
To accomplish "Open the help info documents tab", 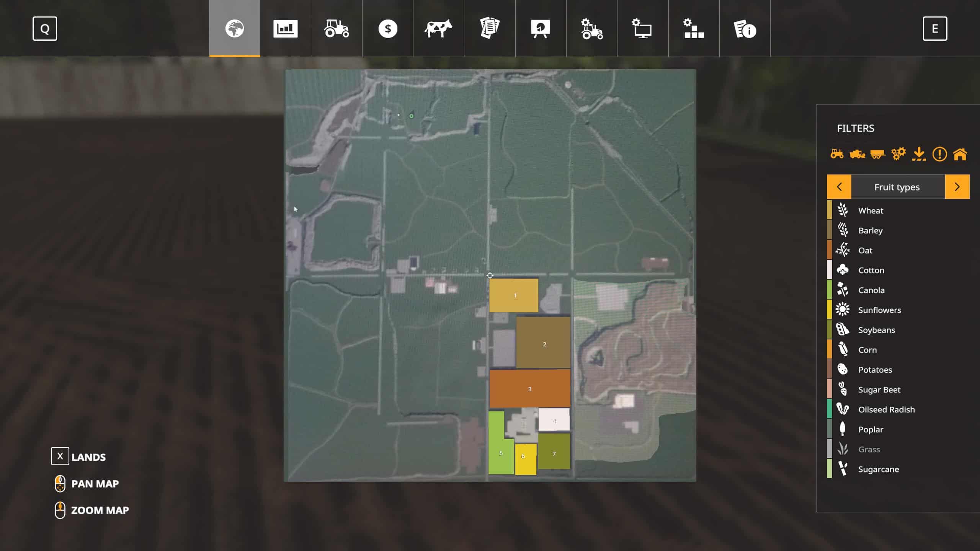I will (745, 29).
